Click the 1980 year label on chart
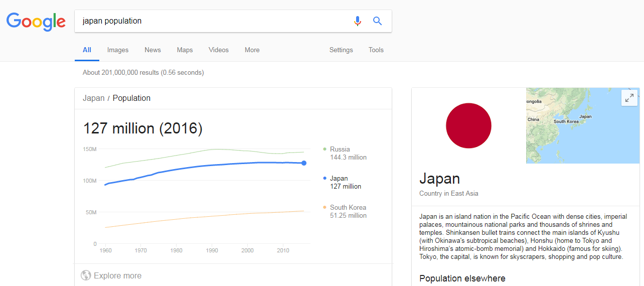 176,250
